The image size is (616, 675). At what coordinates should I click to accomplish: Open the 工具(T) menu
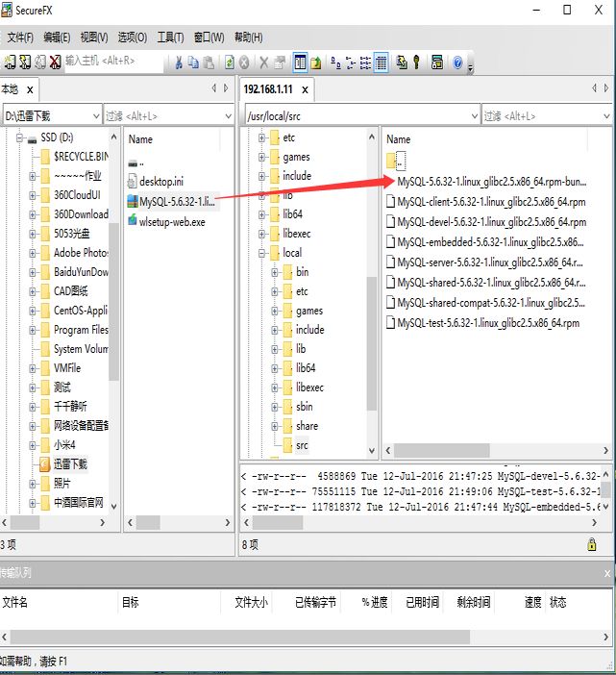170,37
